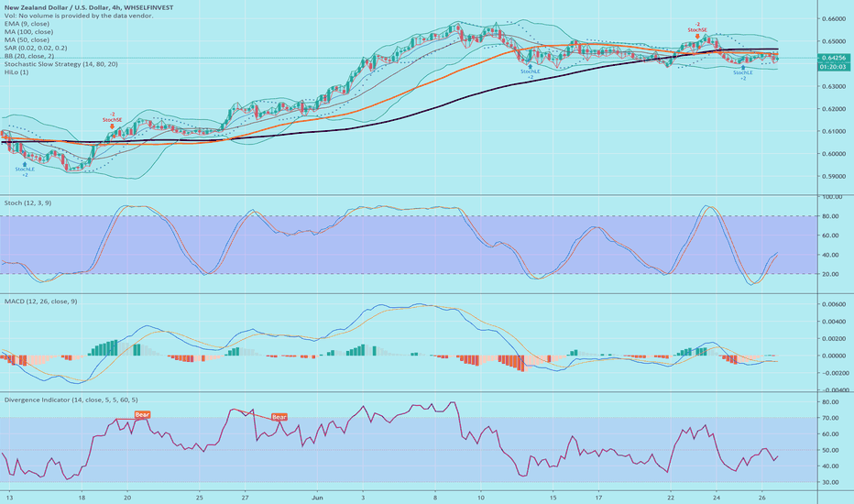Click the 0.00400 level on the MACD axis
The image size is (854, 504).
[x=834, y=322]
